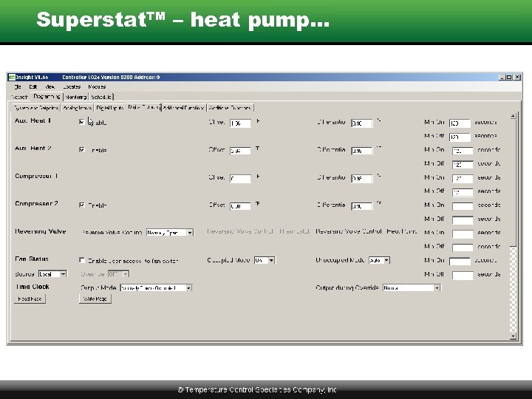
Task: Click the Fan Status Min Off field
Action: coord(463,275)
